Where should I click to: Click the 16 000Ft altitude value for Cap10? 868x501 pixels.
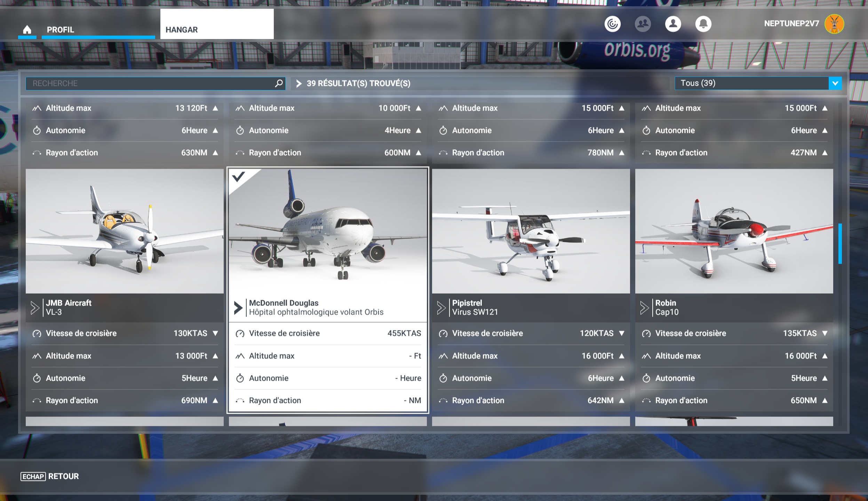pyautogui.click(x=801, y=356)
